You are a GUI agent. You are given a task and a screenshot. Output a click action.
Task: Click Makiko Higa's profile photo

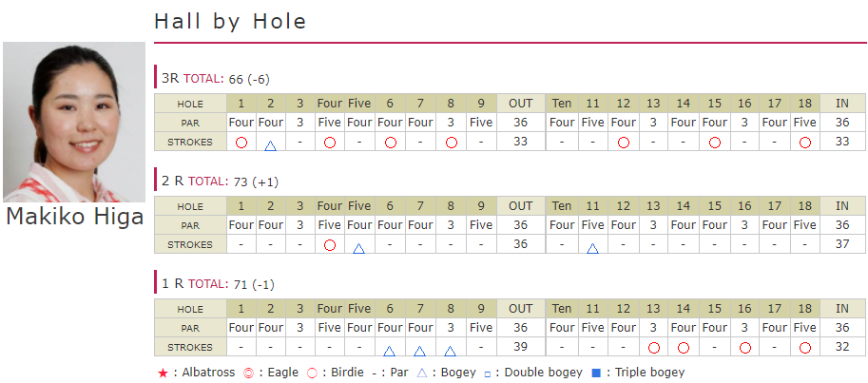pos(74,122)
